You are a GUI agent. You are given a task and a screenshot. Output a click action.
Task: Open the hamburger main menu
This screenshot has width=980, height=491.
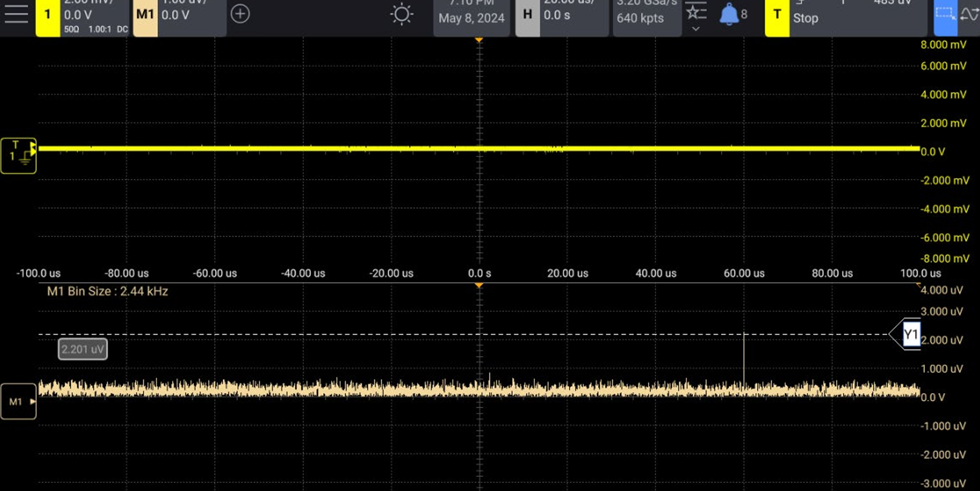pos(16,14)
